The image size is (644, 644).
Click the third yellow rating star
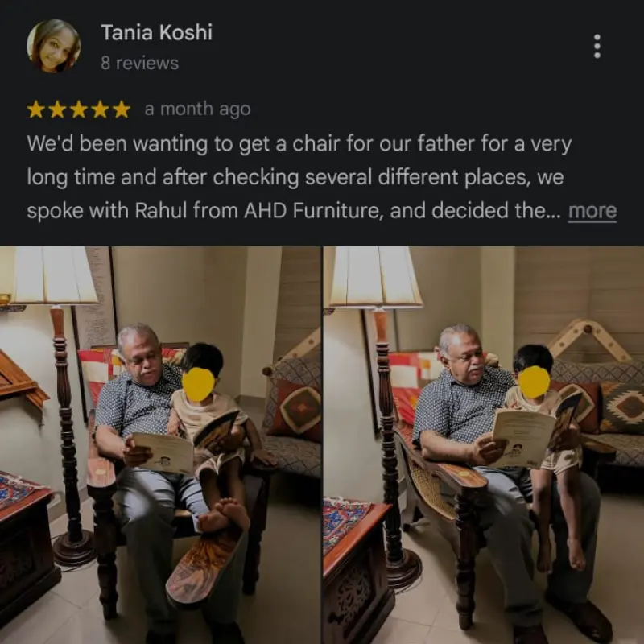tap(78, 109)
